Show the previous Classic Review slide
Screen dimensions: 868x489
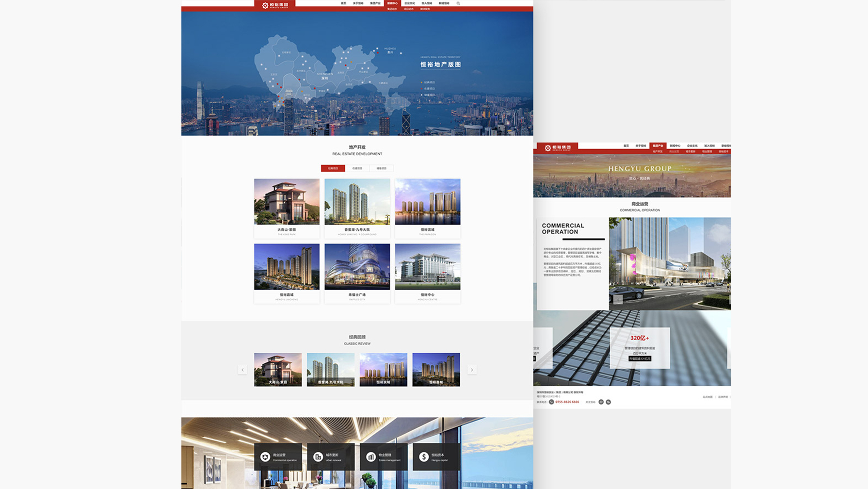point(242,370)
